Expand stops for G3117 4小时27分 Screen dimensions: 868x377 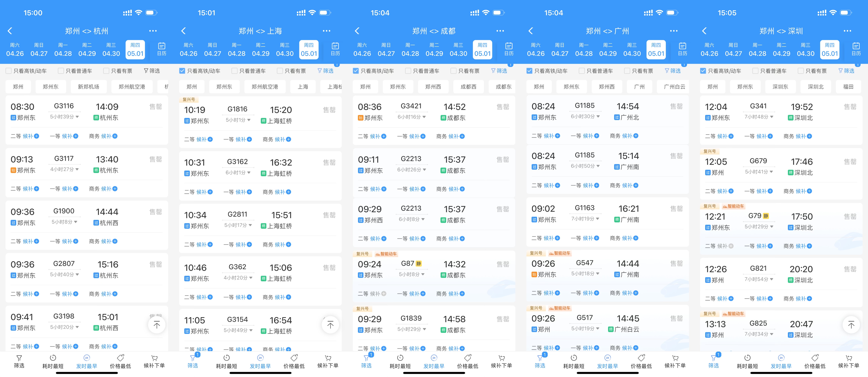(64, 169)
